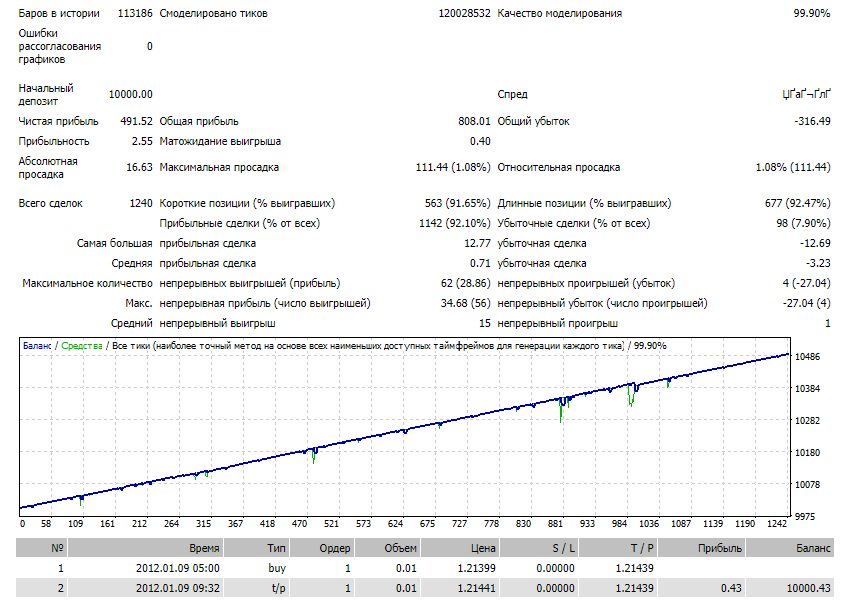The width and height of the screenshot is (849, 603).
Task: Click the chart x-axis label 109
Action: pyautogui.click(x=75, y=523)
